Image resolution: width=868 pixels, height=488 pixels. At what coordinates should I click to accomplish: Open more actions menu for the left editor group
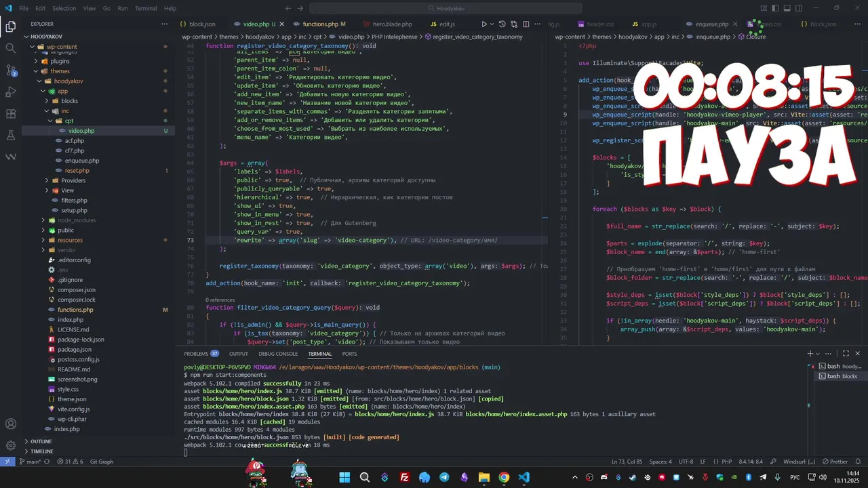tap(539, 24)
